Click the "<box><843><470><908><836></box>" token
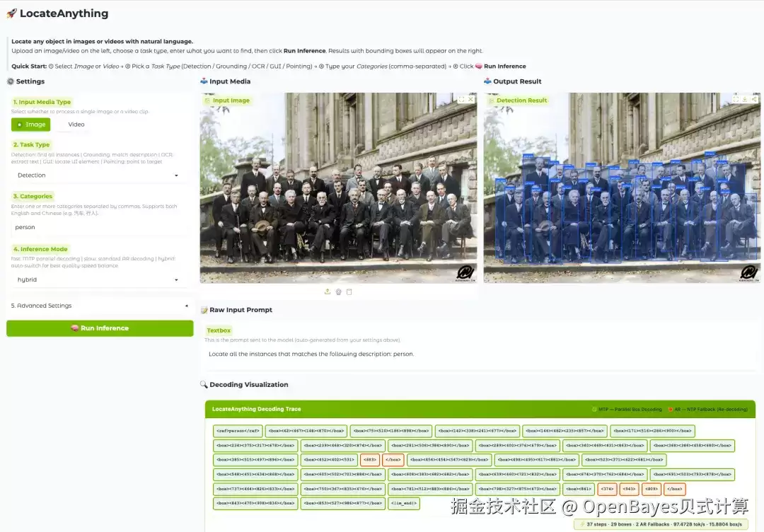 click(255, 504)
